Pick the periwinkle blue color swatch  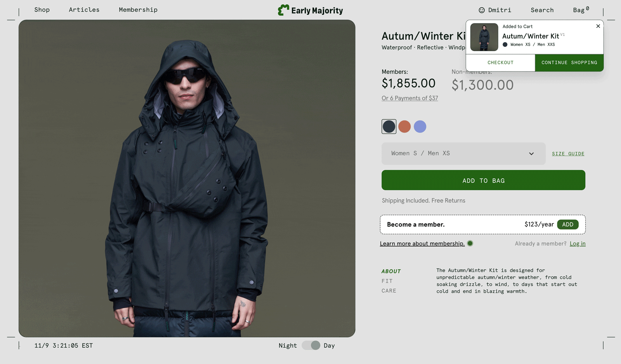420,126
